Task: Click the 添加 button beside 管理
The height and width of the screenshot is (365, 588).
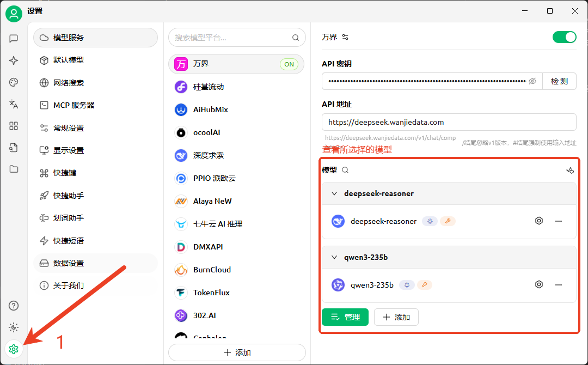Action: [396, 317]
